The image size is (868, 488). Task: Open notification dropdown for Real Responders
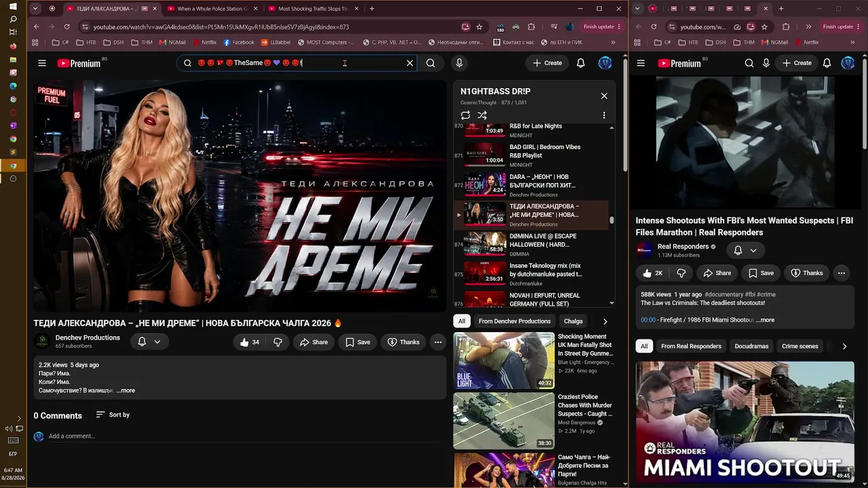pyautogui.click(x=745, y=250)
